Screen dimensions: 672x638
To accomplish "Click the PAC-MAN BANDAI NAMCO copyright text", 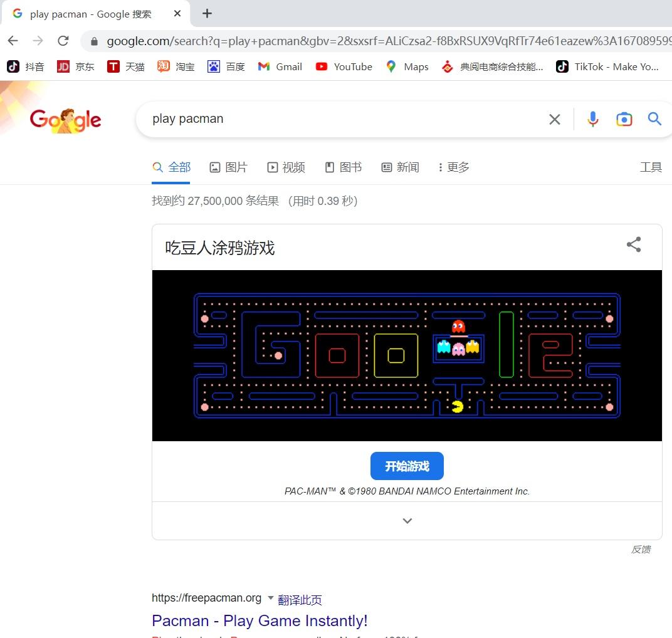I will click(x=407, y=491).
